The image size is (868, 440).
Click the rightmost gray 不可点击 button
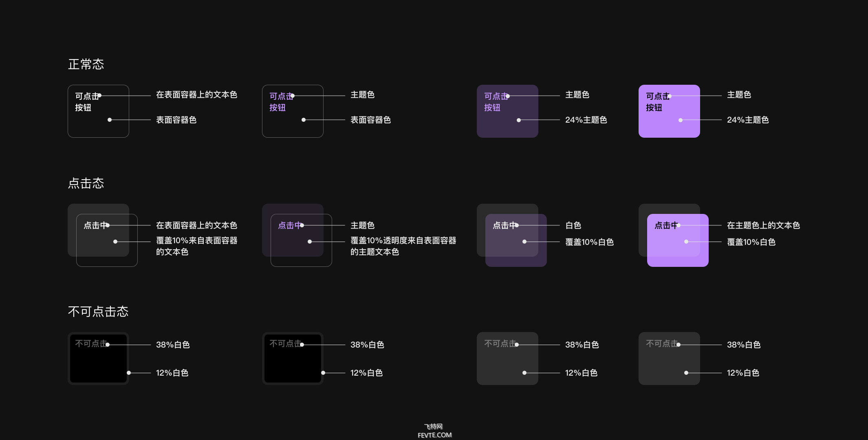669,359
